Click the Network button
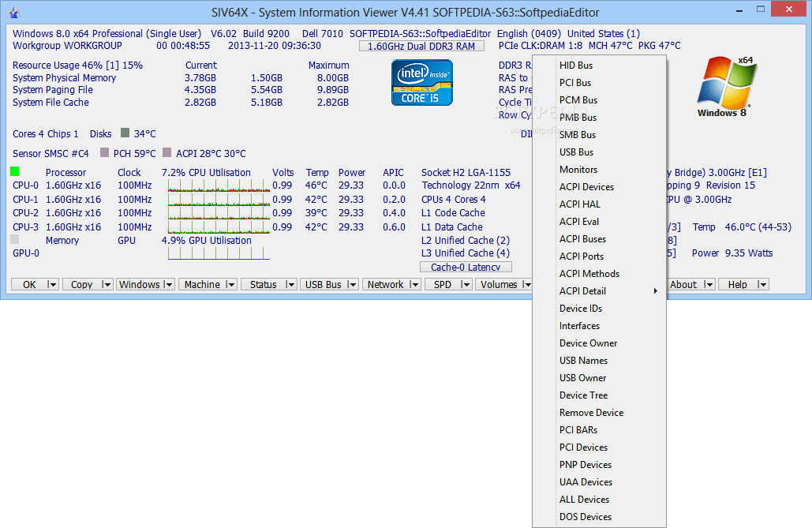The height and width of the screenshot is (528, 812). [x=386, y=284]
